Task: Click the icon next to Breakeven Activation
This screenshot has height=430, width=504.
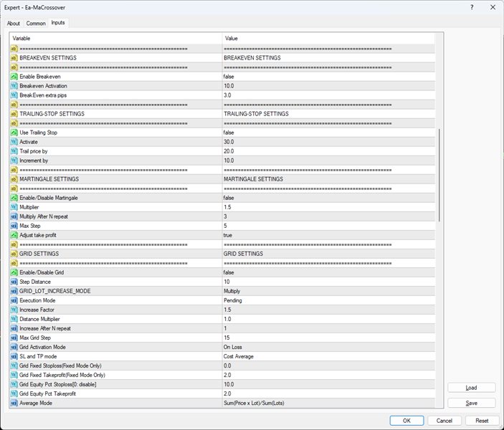Action: pyautogui.click(x=14, y=85)
